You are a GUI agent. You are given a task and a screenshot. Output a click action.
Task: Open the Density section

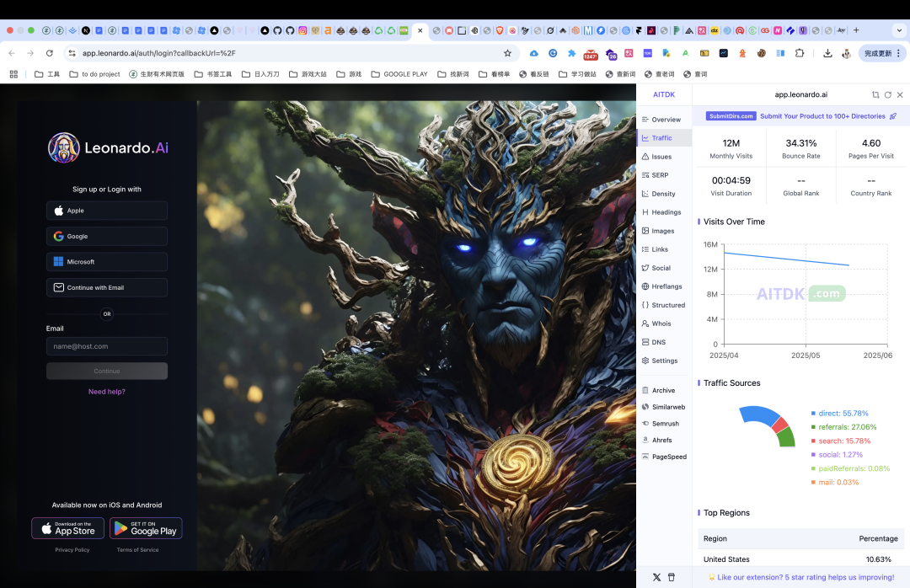pos(665,194)
